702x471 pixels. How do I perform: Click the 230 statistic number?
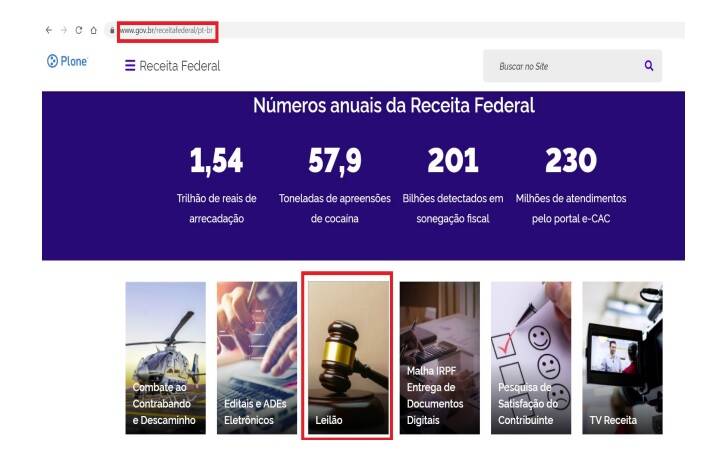point(571,160)
